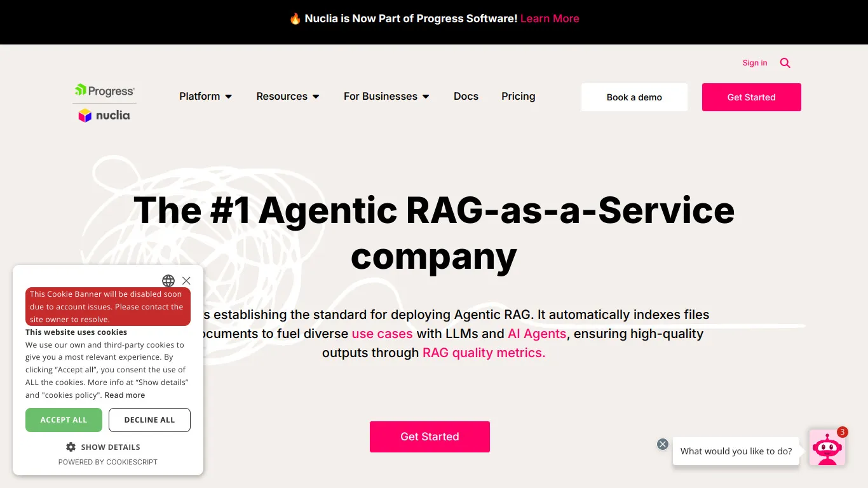View the chat notification badge showing 3
The width and height of the screenshot is (868, 488).
(843, 432)
